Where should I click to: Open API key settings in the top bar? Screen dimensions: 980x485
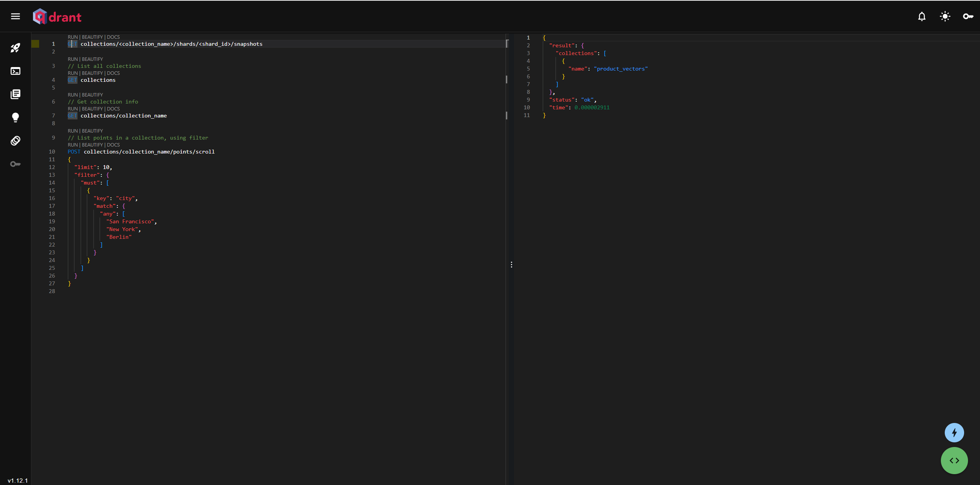968,16
